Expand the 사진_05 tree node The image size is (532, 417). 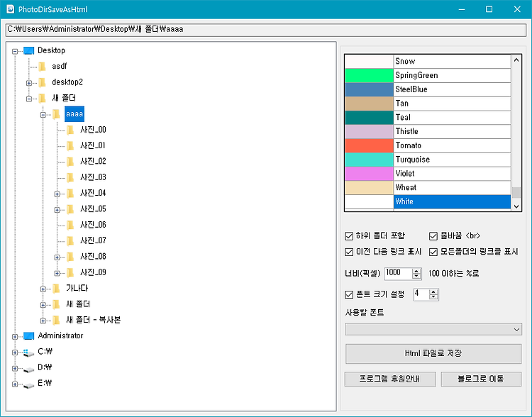(57, 210)
